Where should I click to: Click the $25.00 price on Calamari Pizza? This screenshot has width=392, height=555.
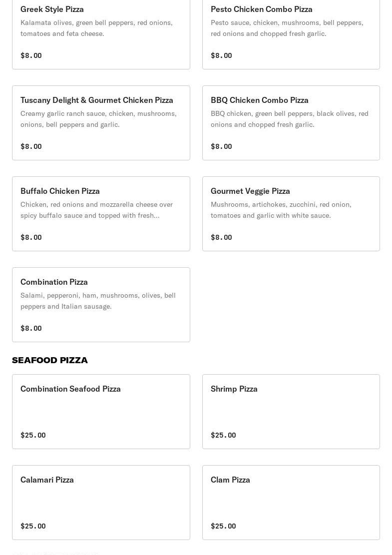[33, 526]
